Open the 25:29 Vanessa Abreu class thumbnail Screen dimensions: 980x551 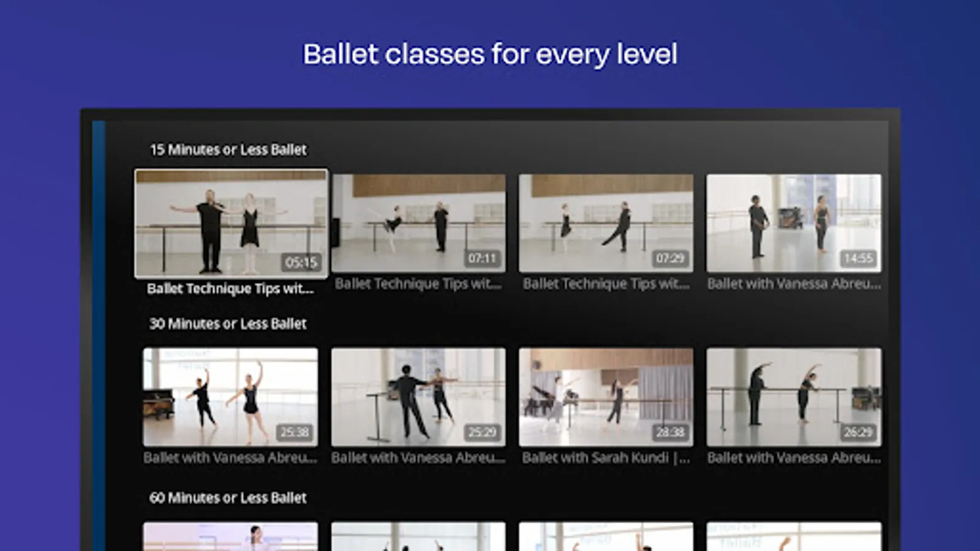[x=418, y=397]
